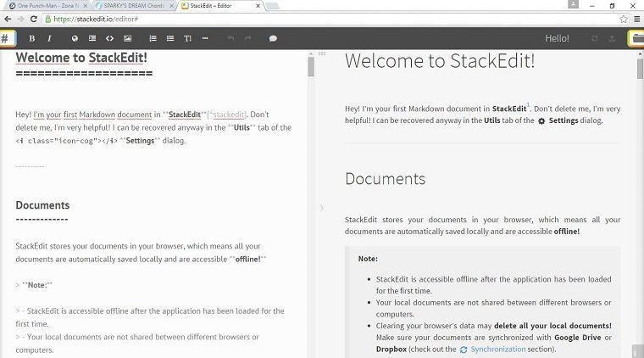The width and height of the screenshot is (644, 358).
Task: Click the Documents heading in preview
Action: coord(386,179)
